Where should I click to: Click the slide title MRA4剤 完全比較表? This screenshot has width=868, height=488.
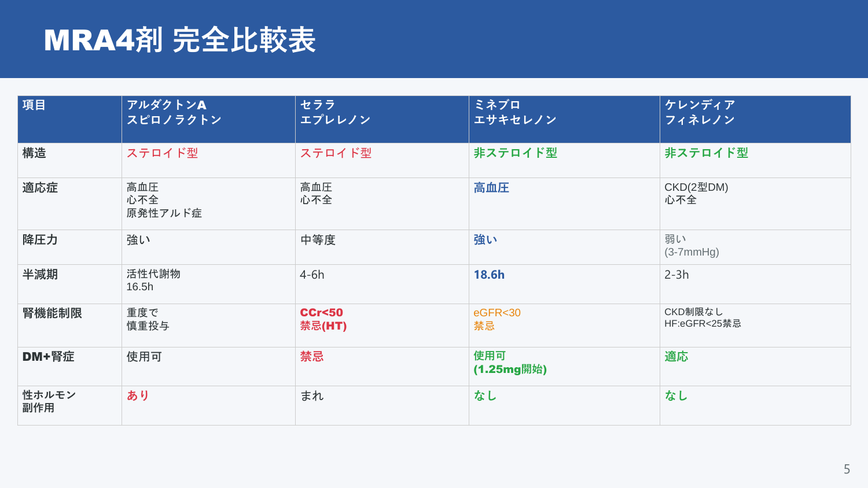pos(179,40)
